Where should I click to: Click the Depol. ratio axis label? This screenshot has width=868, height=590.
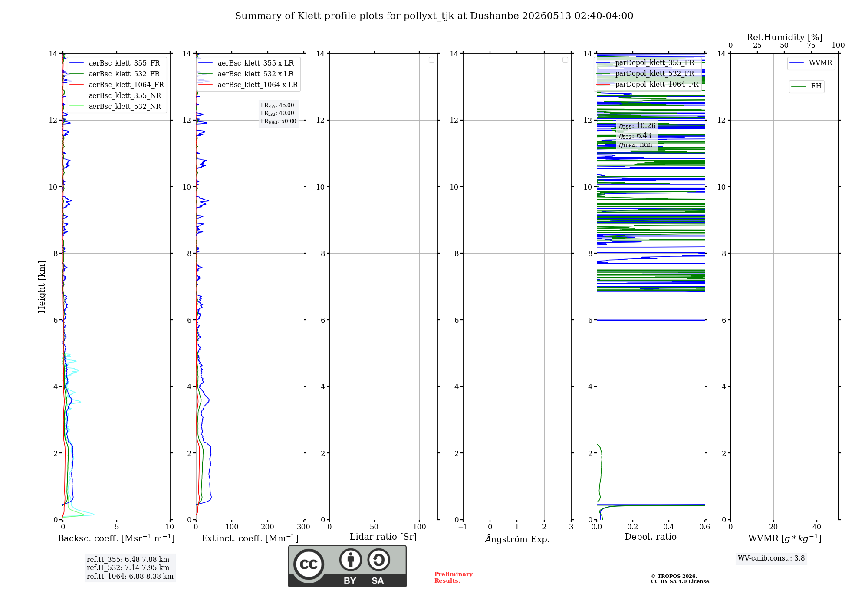coord(651,537)
